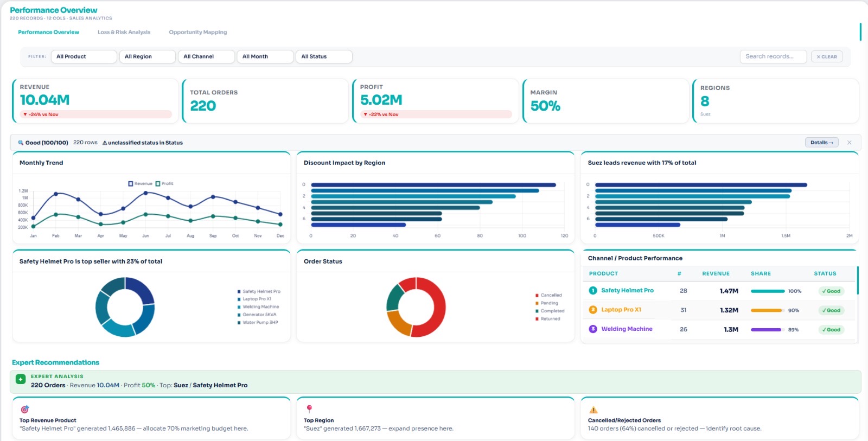This screenshot has width=868, height=441.
Task: Open the Safety Helmet Pro product link
Action: [x=627, y=290]
